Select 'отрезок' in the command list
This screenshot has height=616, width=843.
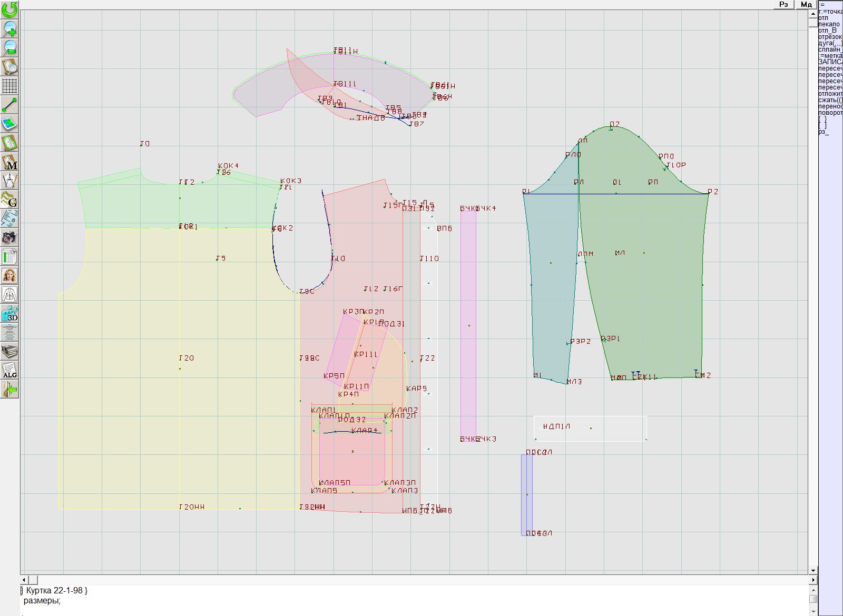(830, 37)
